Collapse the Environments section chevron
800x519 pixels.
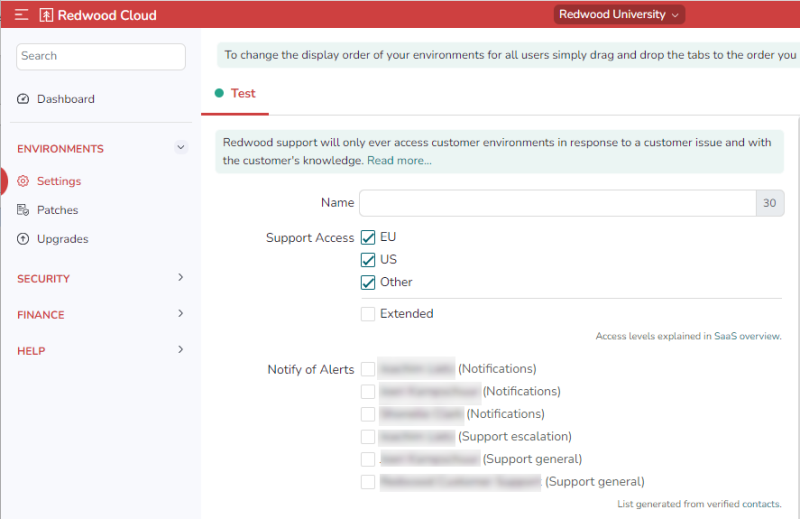tap(181, 148)
